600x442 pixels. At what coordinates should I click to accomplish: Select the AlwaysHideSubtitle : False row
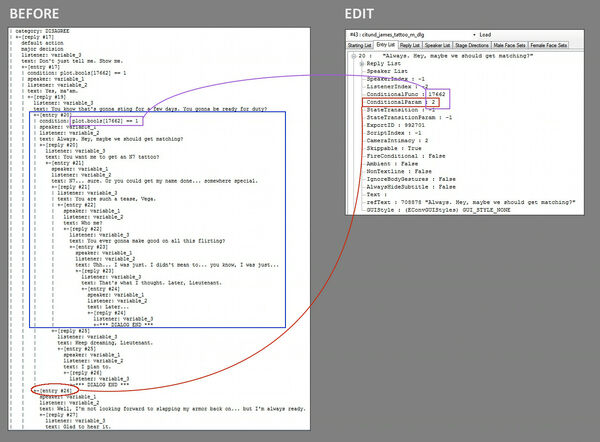(x=411, y=187)
